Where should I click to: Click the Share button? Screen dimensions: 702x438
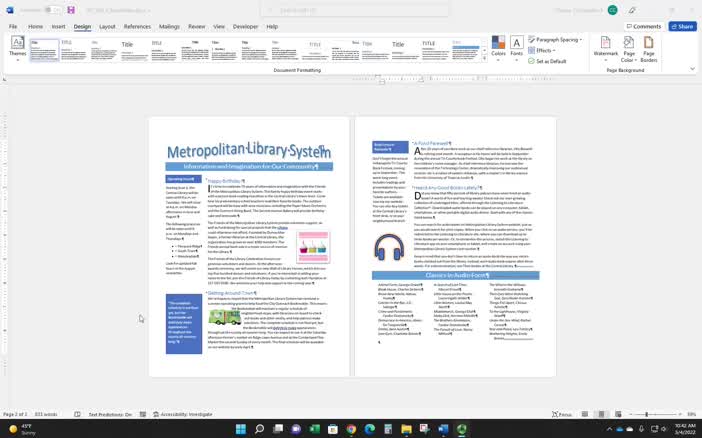(x=682, y=26)
